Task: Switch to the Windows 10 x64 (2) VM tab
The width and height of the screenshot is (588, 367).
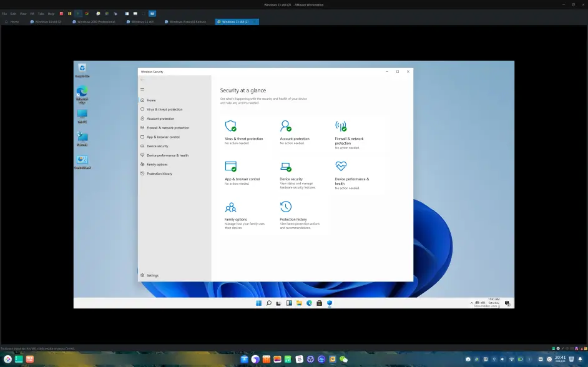Action: [46, 22]
